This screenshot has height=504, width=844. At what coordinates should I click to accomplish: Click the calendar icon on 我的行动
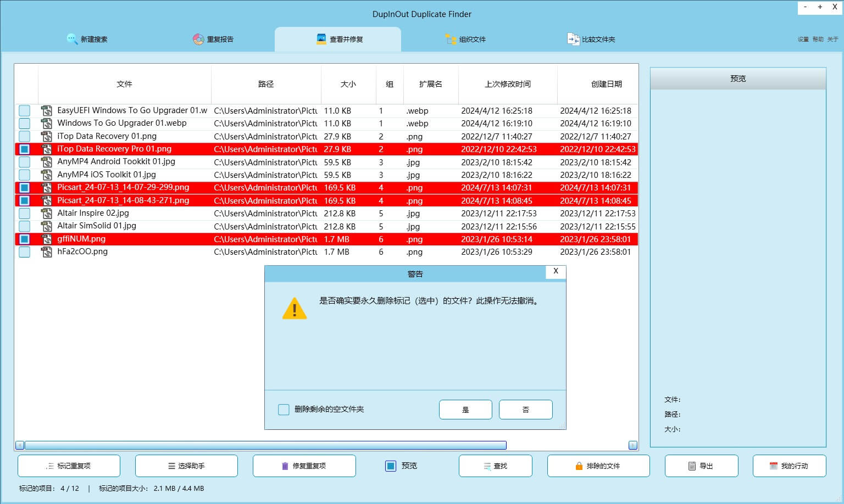click(x=774, y=466)
